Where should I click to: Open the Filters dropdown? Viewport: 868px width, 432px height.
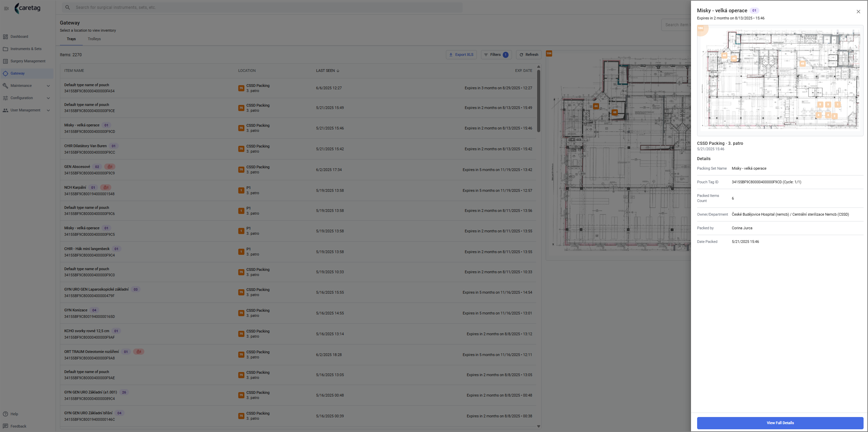coord(496,55)
